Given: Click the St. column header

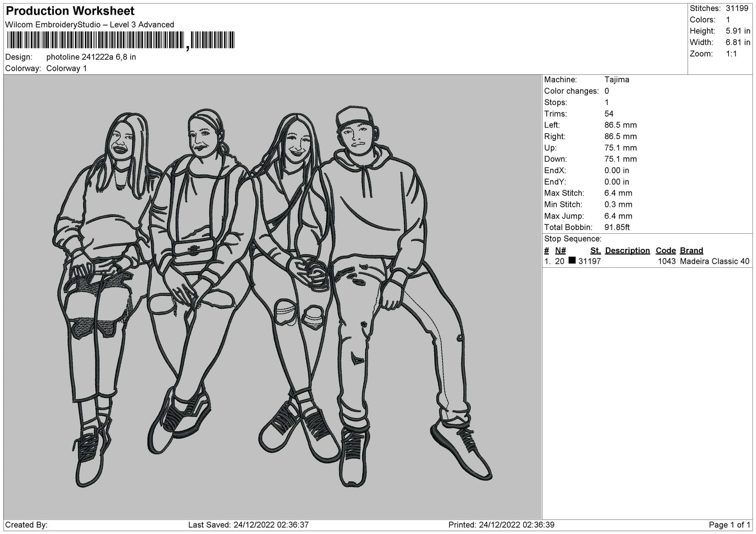Looking at the screenshot, I should [x=595, y=251].
